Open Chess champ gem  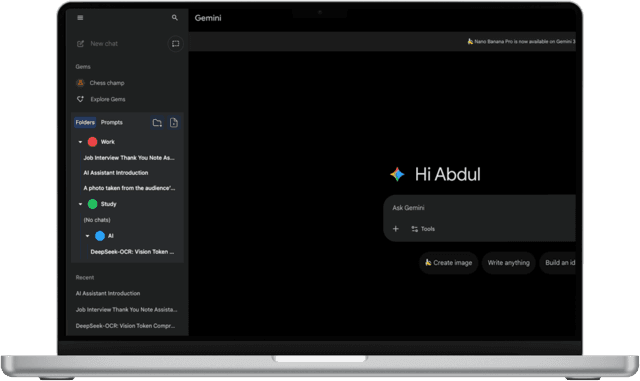coord(107,83)
